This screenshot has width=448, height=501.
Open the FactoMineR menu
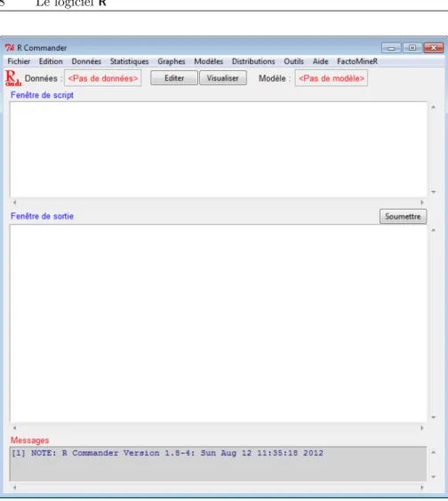(357, 61)
